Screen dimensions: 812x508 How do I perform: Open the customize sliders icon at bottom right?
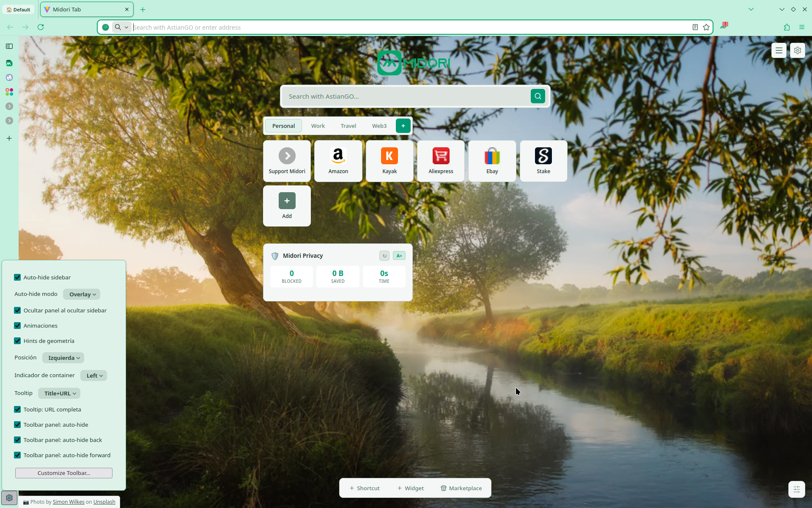point(797,489)
